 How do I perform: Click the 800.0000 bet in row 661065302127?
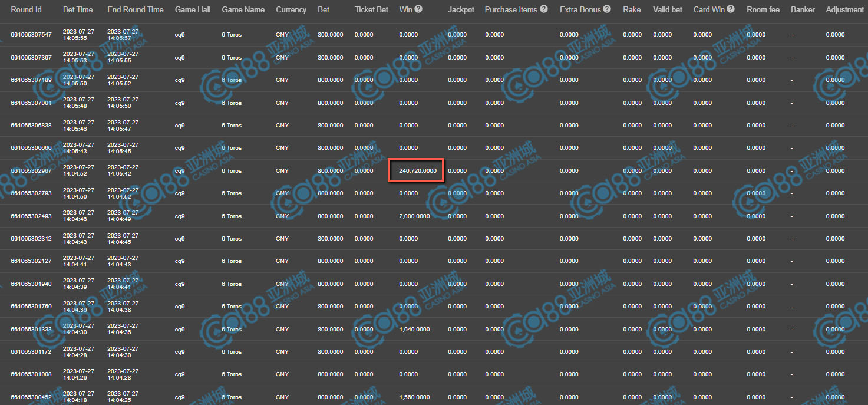coord(331,261)
